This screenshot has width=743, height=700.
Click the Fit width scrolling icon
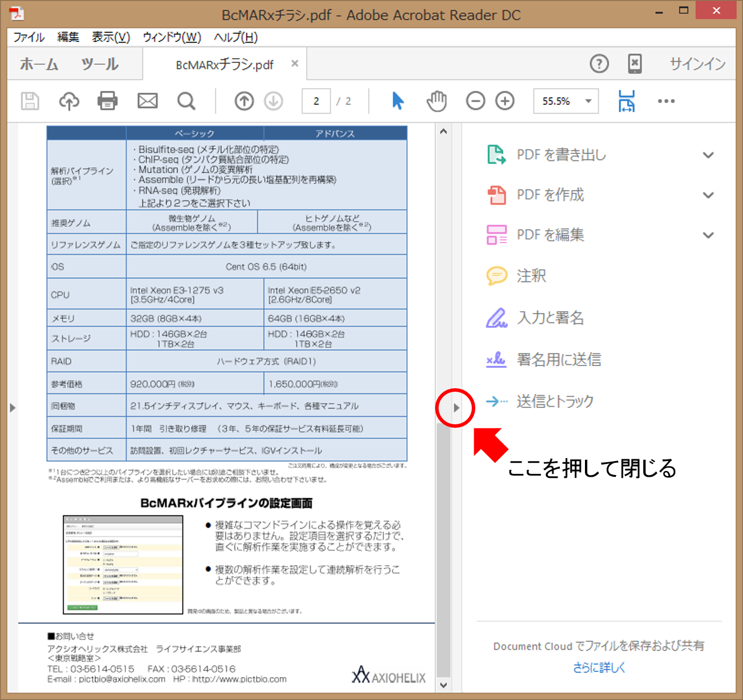click(627, 101)
